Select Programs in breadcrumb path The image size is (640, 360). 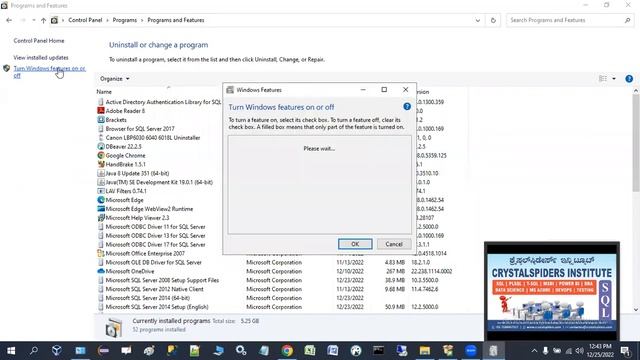125,20
